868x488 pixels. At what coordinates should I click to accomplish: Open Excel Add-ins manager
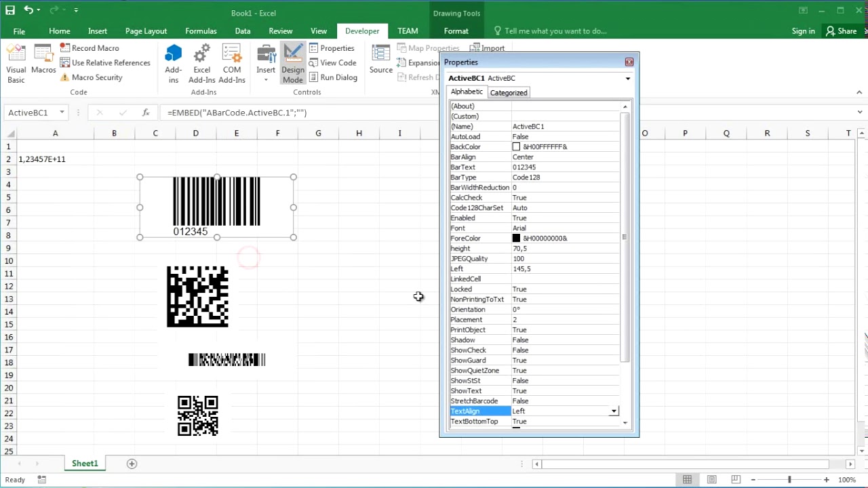(x=202, y=64)
